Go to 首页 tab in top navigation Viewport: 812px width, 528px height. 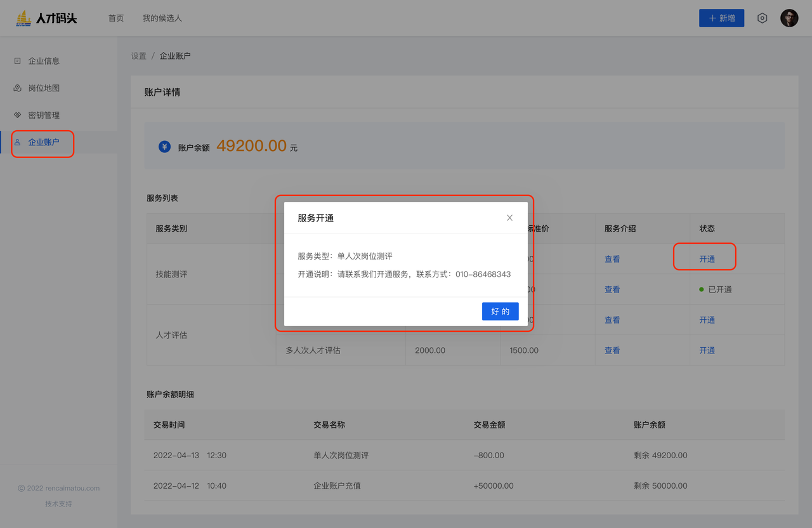[116, 18]
